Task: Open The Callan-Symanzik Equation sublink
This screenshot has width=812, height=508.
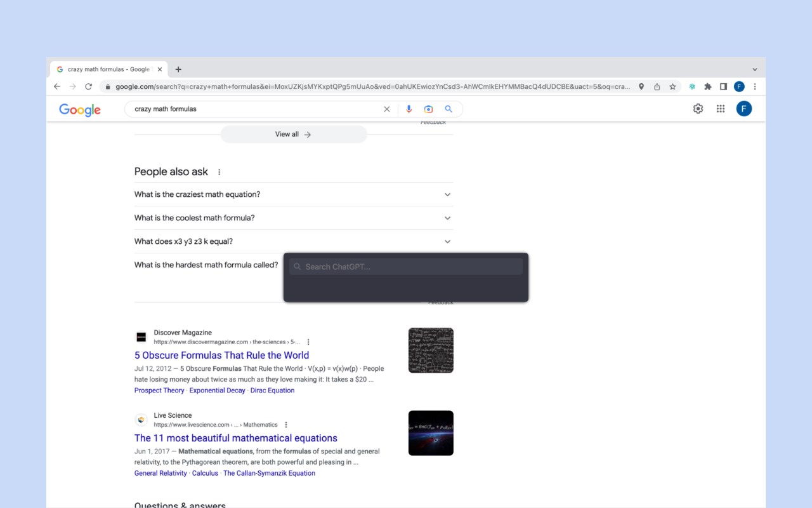Action: (x=269, y=473)
